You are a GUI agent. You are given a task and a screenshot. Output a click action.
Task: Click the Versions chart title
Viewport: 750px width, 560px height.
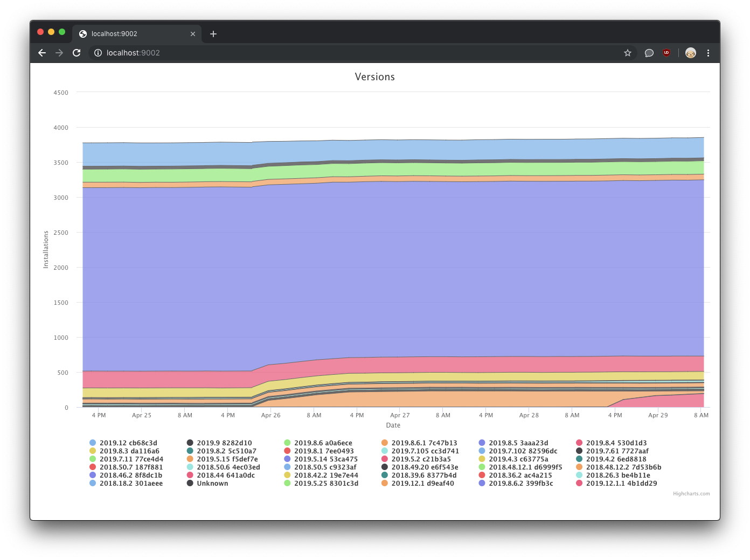click(x=375, y=77)
